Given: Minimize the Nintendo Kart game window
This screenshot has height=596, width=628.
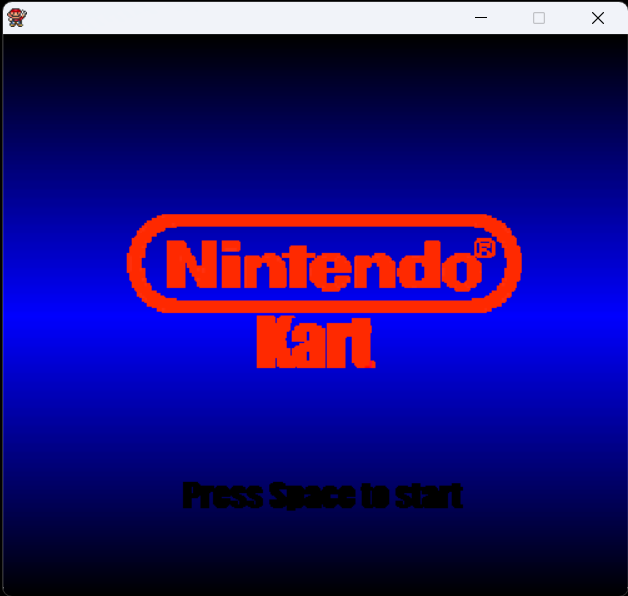Looking at the screenshot, I should (x=481, y=17).
